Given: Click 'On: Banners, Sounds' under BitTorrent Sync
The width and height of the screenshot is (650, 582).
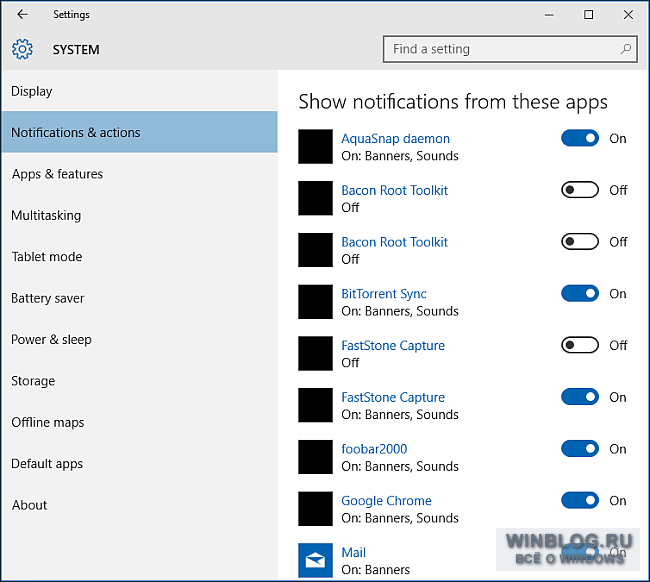Looking at the screenshot, I should 400,311.
